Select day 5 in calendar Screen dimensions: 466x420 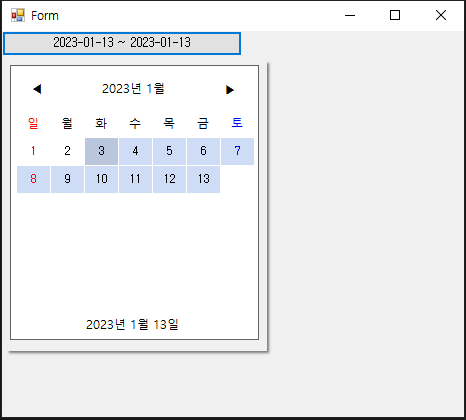169,151
